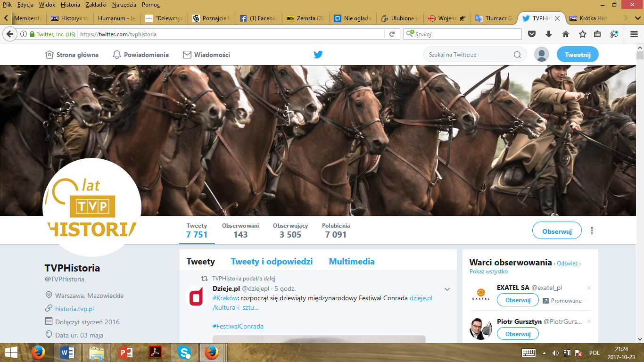Image resolution: width=644 pixels, height=362 pixels.
Task: Open Powiadomienia notifications
Action: 140,55
